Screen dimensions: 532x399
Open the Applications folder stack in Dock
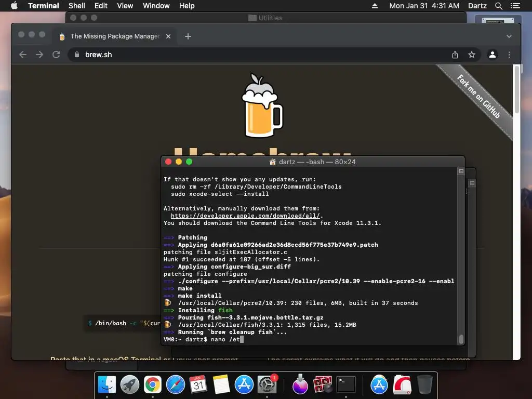(x=379, y=384)
